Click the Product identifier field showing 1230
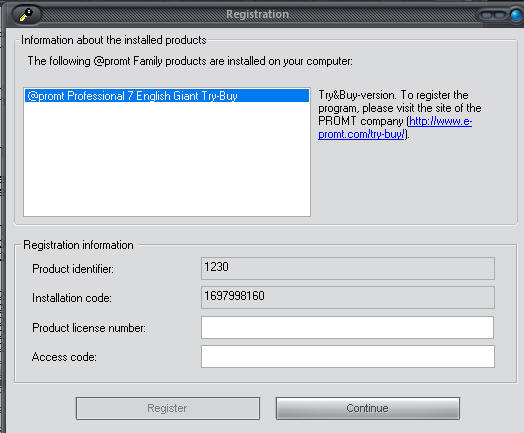Viewport: 524px width, 433px height. [348, 268]
